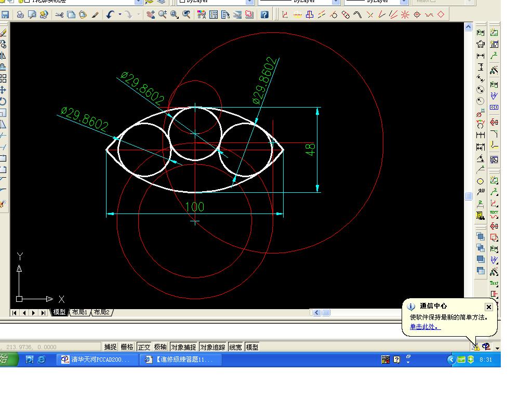
Task: Choose the red diameter dimension tool
Action: (481, 113)
